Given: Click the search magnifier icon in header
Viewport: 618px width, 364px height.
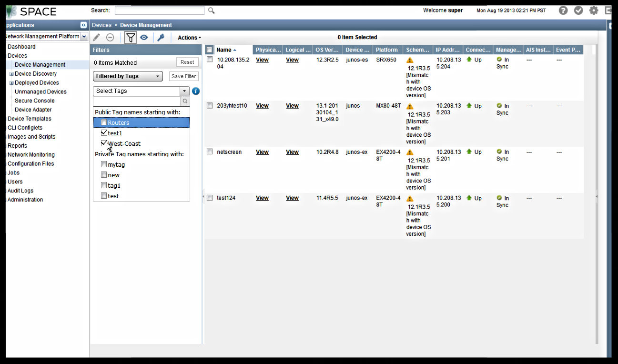Looking at the screenshot, I should [x=211, y=10].
